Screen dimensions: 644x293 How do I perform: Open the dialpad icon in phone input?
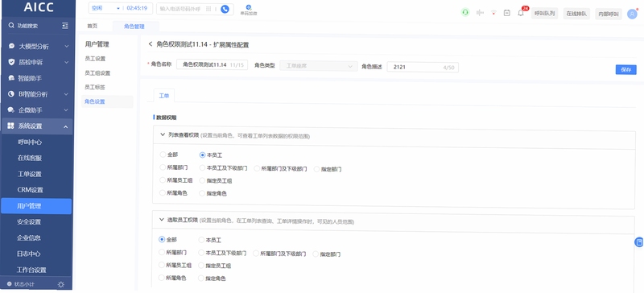click(x=208, y=9)
